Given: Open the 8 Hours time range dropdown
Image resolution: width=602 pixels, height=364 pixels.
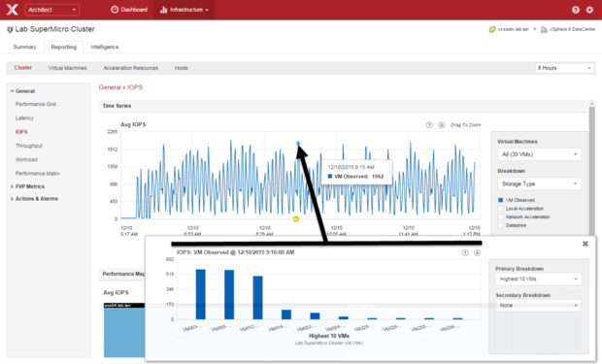Looking at the screenshot, I should (x=565, y=68).
